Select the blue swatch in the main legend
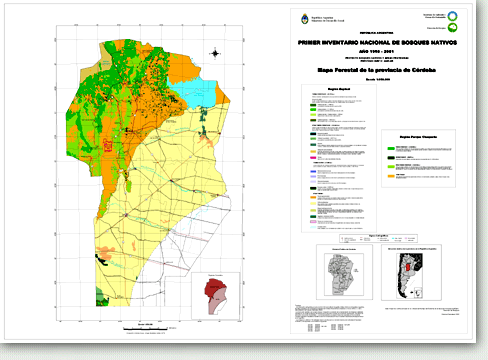Screen dimensions: 488x360 click(x=313, y=171)
